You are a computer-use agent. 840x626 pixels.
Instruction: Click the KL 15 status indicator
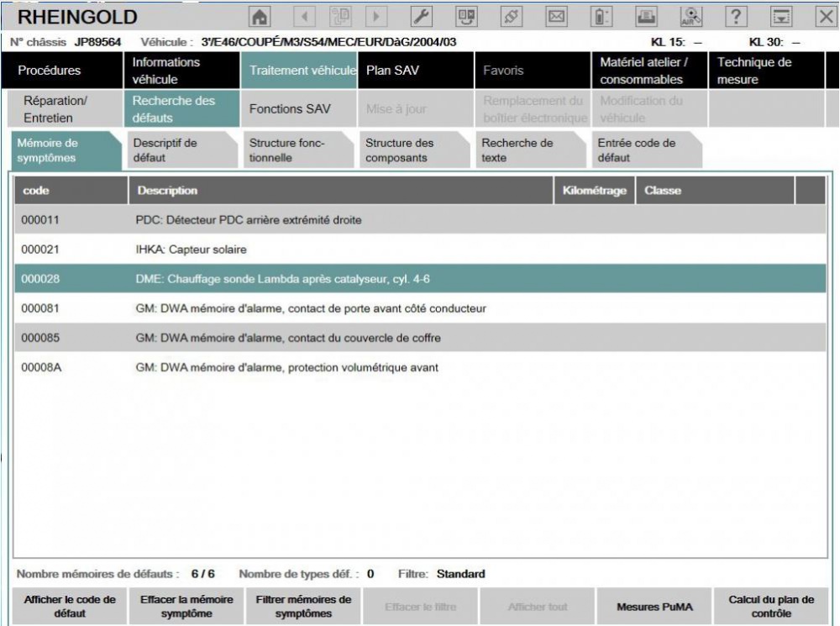[676, 42]
